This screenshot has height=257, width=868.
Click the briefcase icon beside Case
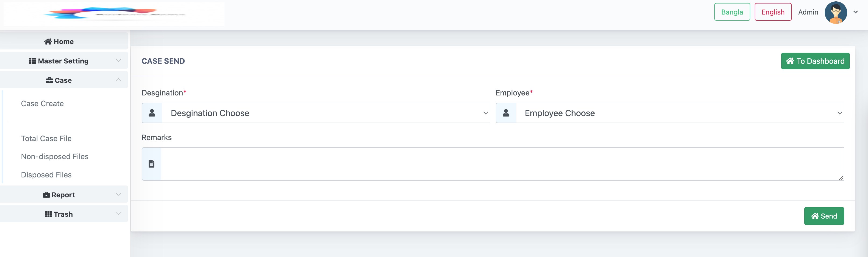(50, 80)
